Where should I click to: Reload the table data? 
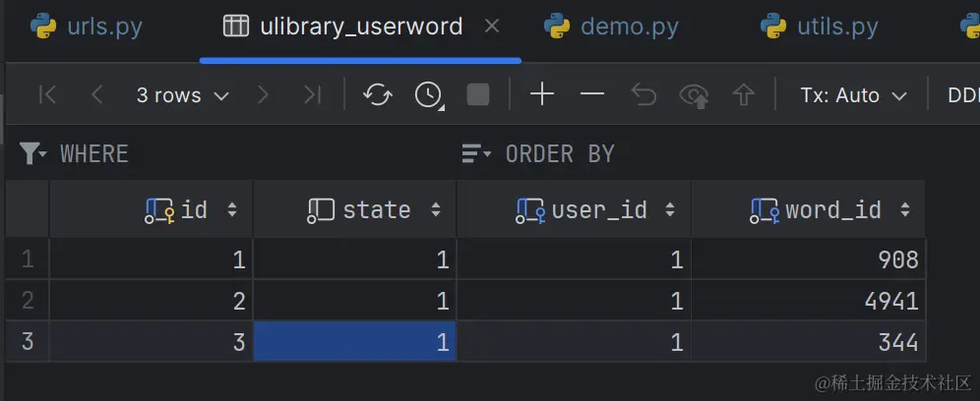tap(378, 95)
